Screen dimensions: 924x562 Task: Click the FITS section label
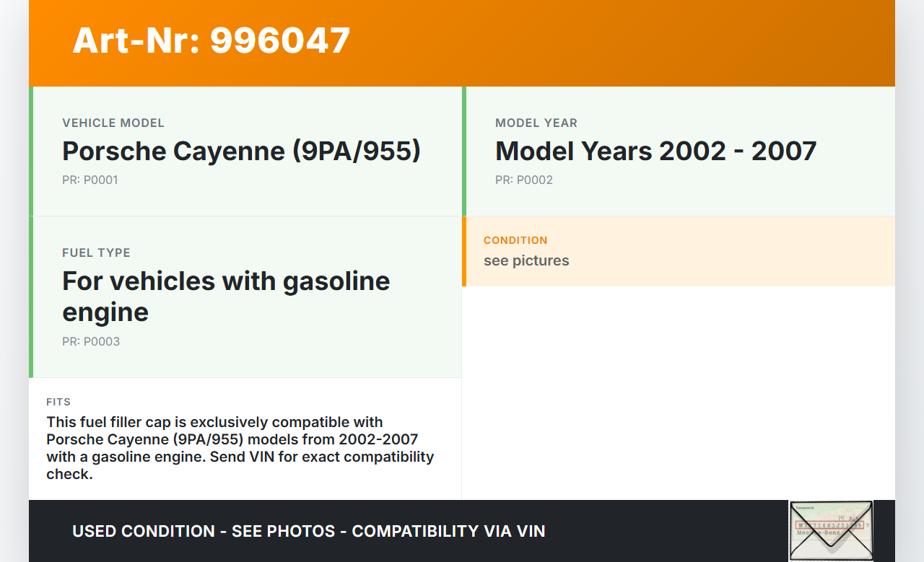(x=58, y=402)
